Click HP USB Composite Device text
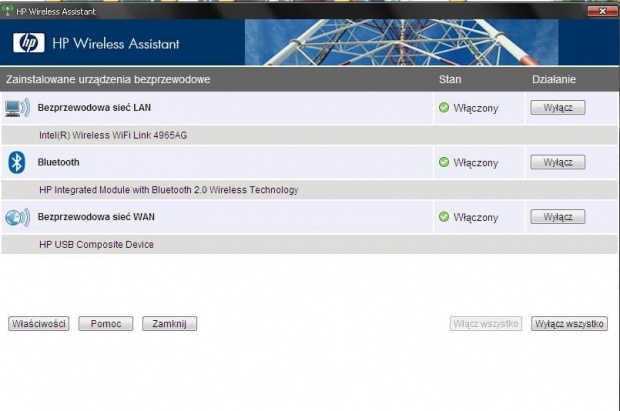The image size is (620, 411). click(96, 244)
